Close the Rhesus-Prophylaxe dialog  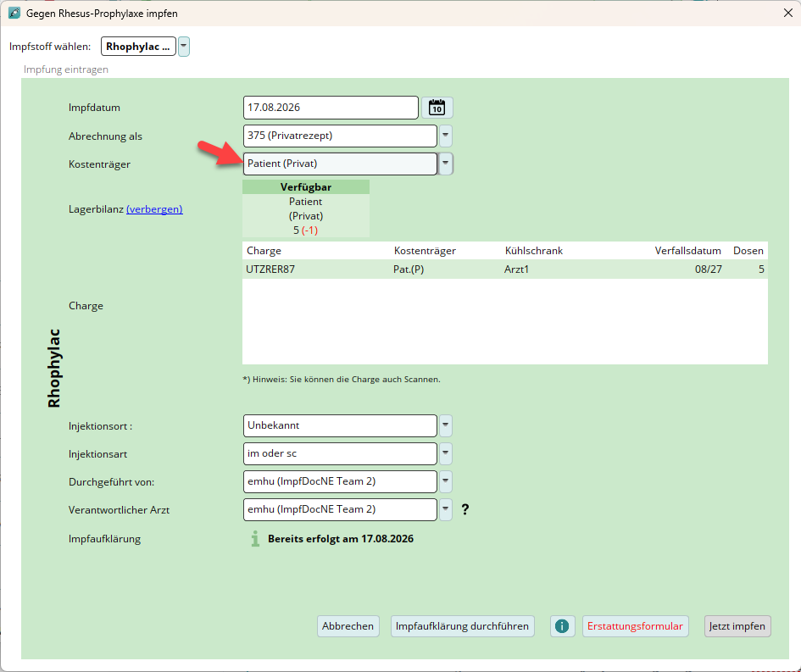point(788,14)
